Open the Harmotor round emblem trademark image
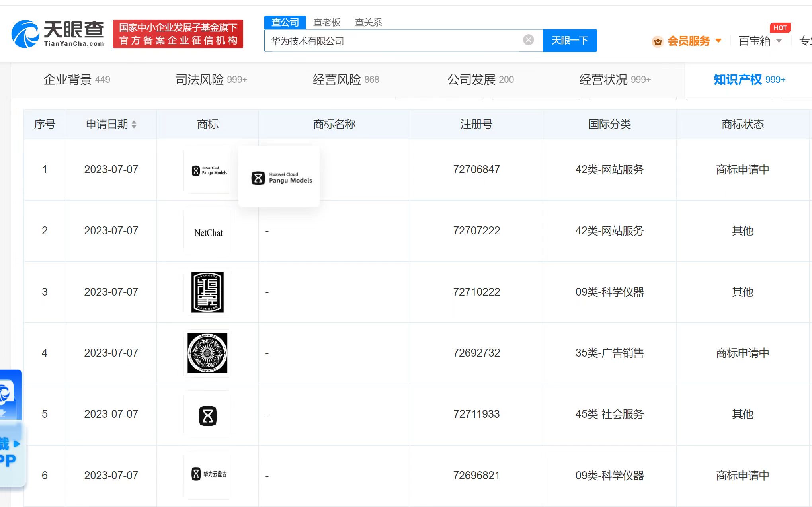 point(208,353)
